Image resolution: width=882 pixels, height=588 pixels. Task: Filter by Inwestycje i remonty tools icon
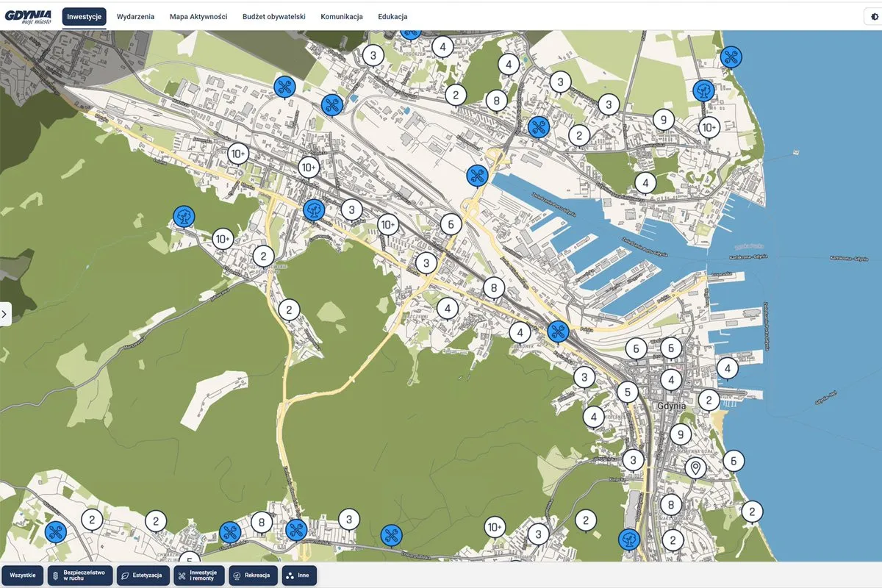click(198, 575)
